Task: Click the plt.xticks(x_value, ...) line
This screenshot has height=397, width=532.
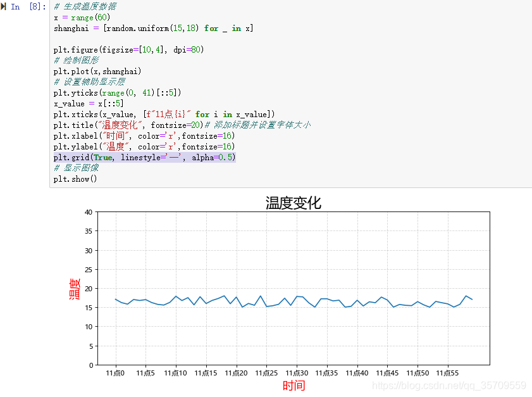Action: tap(164, 114)
